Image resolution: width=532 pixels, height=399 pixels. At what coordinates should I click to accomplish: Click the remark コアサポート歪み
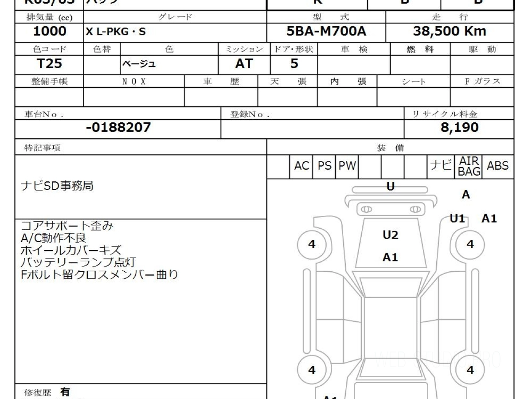[x=67, y=226]
